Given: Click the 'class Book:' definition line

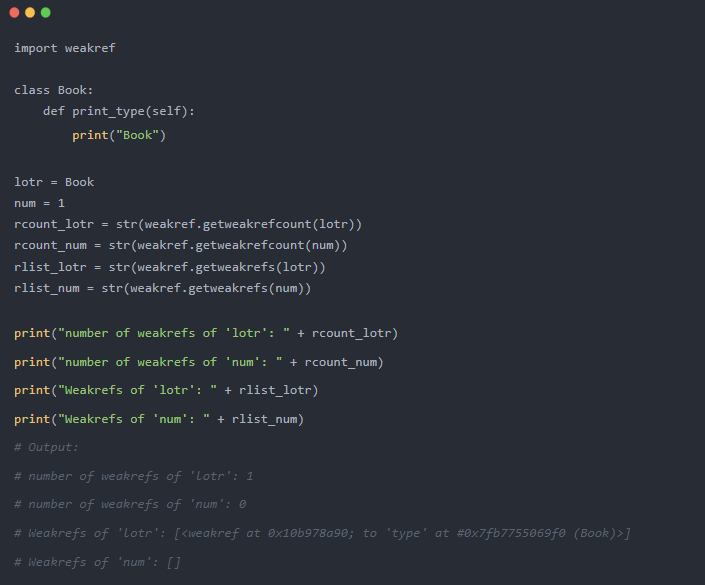Looking at the screenshot, I should pos(53,90).
